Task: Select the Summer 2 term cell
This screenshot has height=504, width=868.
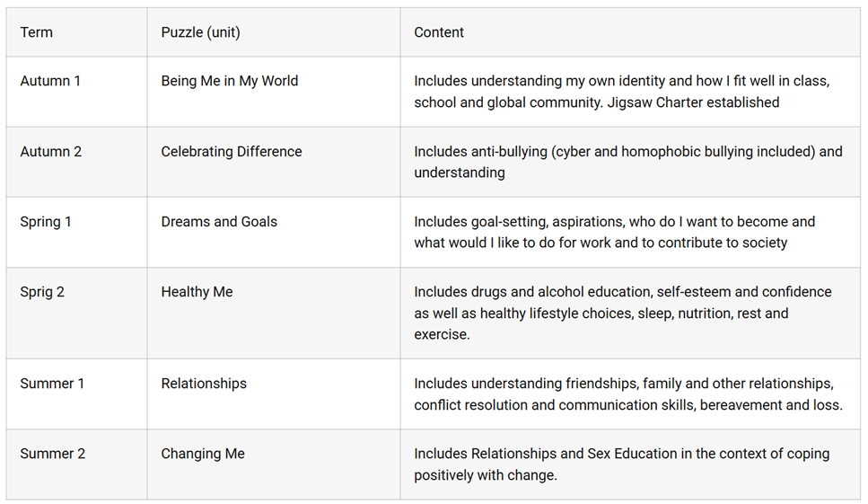Action: point(52,454)
